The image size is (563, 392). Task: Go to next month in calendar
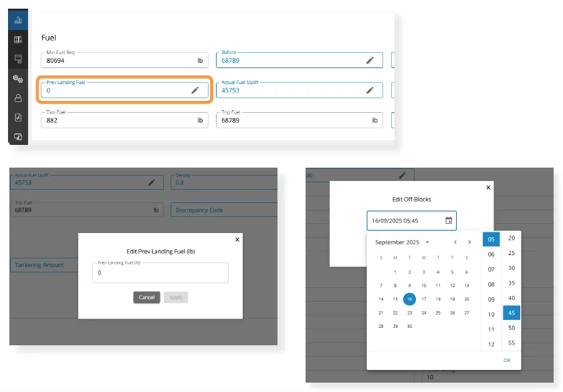coord(470,242)
